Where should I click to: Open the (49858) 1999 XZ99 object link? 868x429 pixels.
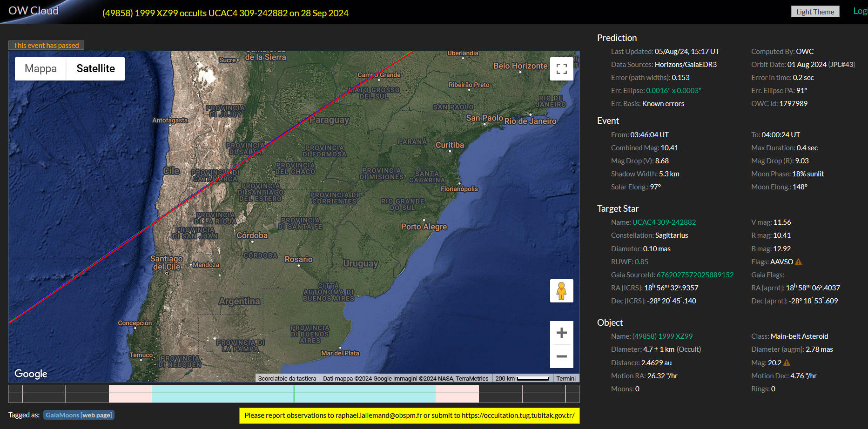[x=662, y=336]
